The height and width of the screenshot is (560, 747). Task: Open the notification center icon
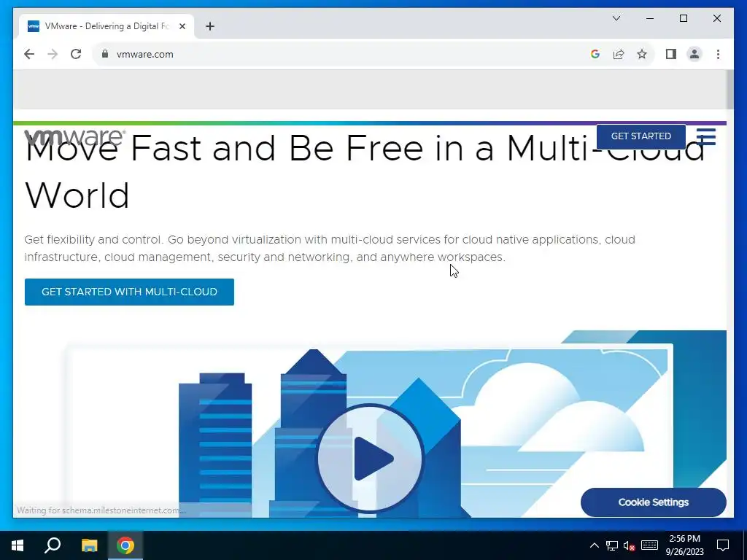[x=723, y=545]
